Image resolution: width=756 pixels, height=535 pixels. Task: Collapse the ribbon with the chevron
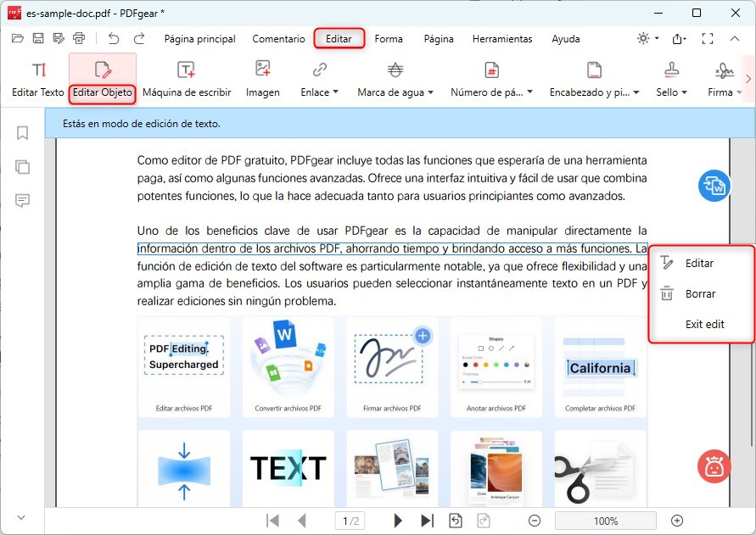734,38
